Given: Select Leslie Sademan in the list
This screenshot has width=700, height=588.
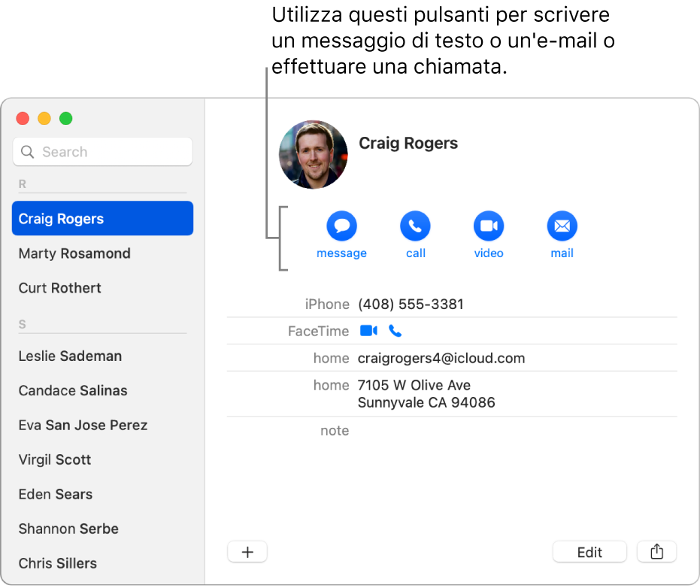Looking at the screenshot, I should [x=103, y=356].
